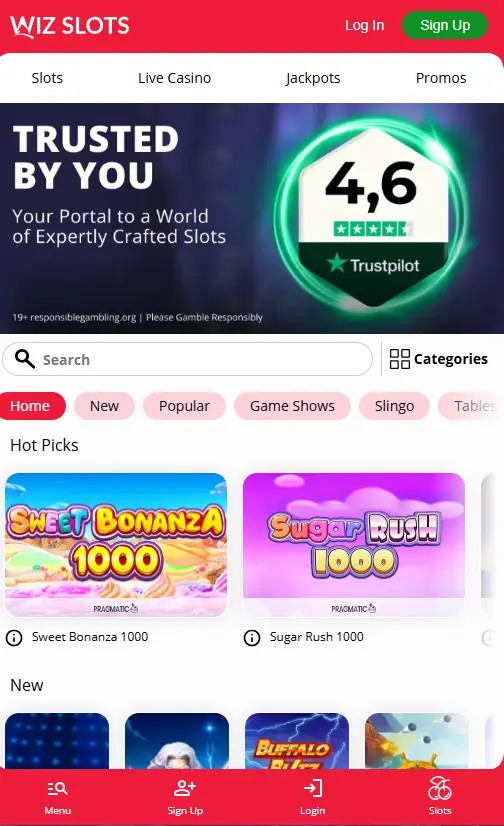Click the Log In link in header
The height and width of the screenshot is (826, 504).
coord(364,25)
